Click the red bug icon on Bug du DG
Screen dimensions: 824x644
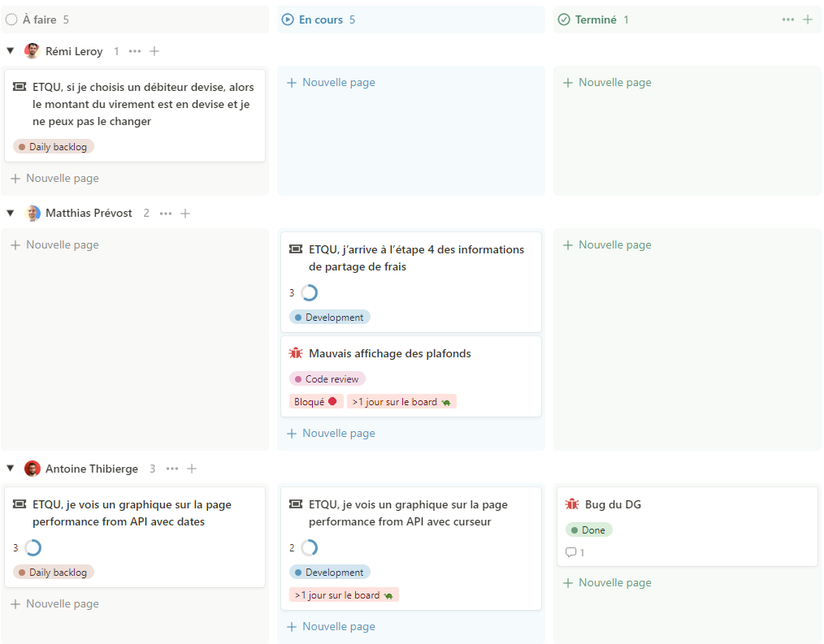point(572,504)
